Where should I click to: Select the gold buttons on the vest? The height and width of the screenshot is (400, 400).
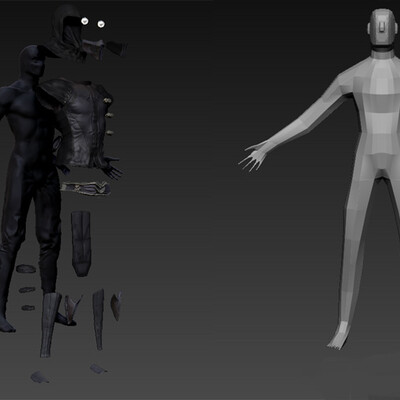109,116
